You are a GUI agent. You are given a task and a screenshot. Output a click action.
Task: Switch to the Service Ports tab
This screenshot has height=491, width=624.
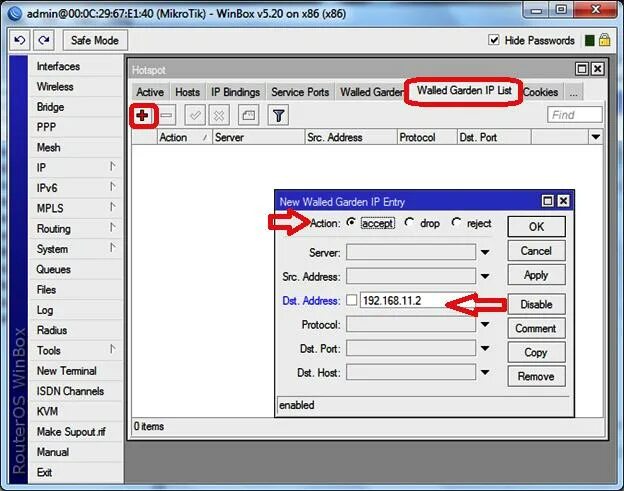click(x=300, y=92)
